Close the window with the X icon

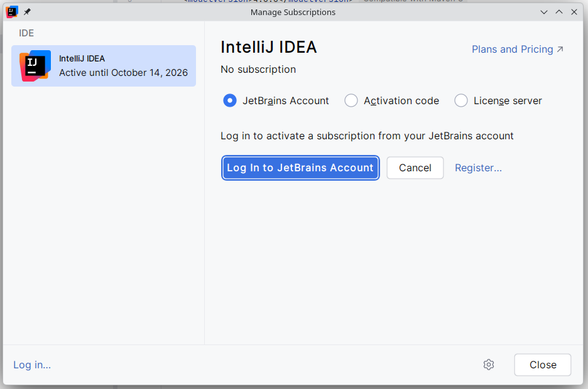tap(574, 12)
